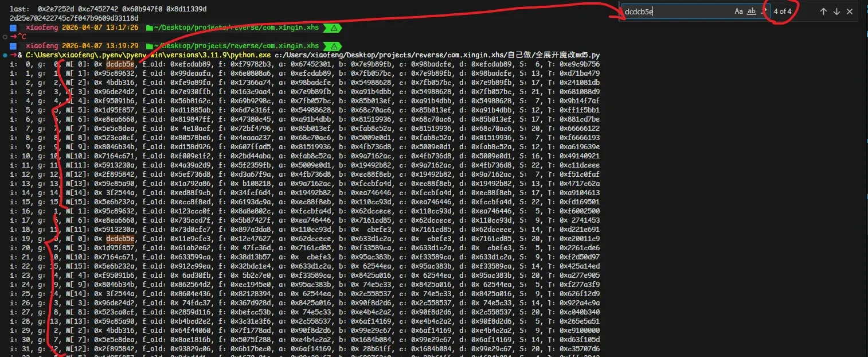868x357 pixels.
Task: Click the Windows icon before xiaofeng at 13:19:29
Action: click(13, 46)
